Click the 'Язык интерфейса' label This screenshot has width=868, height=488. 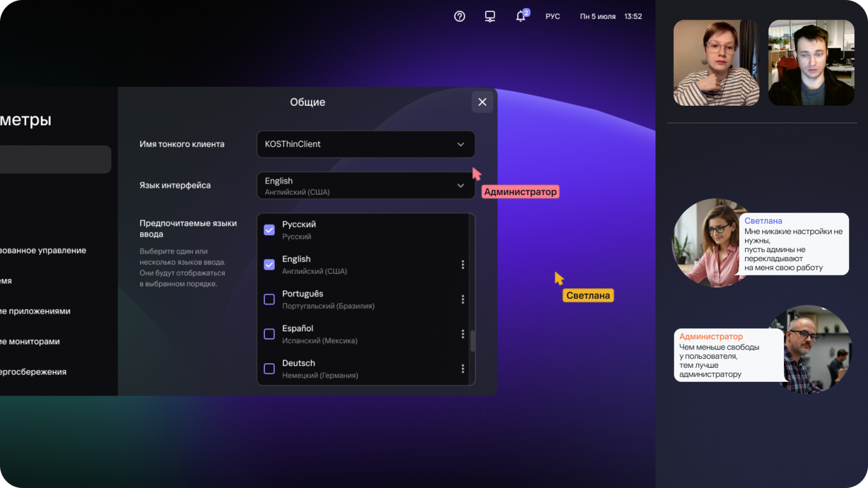click(x=175, y=185)
